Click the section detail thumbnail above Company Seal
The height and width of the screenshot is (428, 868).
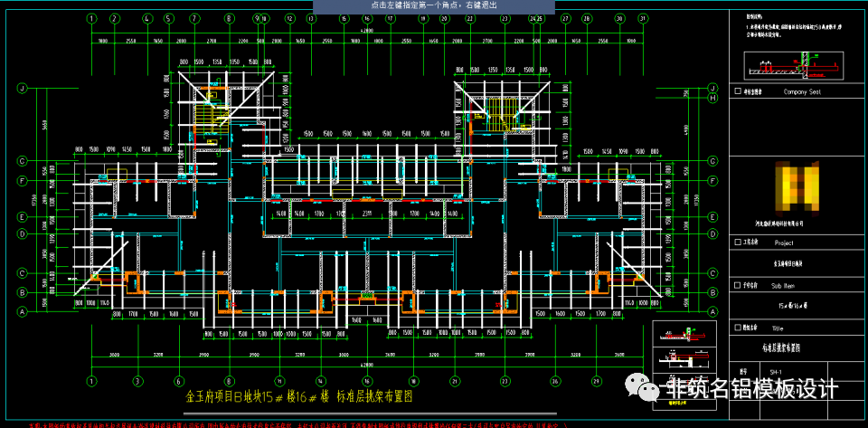tap(793, 65)
